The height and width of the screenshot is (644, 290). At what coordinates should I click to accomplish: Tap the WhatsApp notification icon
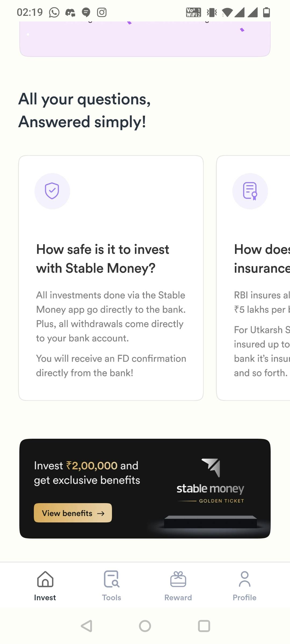pyautogui.click(x=54, y=12)
